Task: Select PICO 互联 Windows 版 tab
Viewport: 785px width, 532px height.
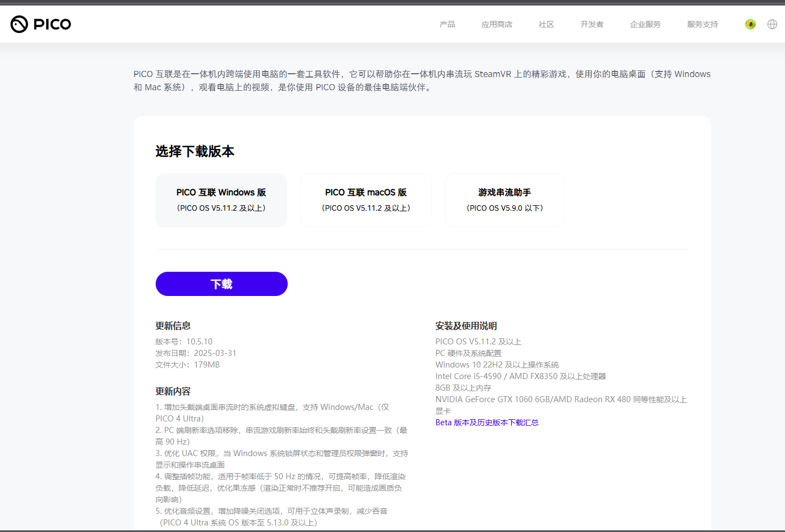Action: (x=221, y=200)
